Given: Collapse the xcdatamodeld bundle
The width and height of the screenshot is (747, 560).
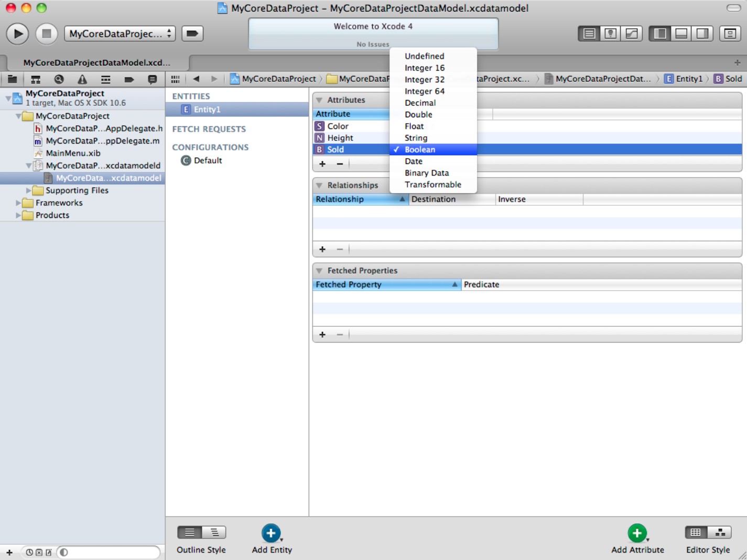Looking at the screenshot, I should 28,166.
